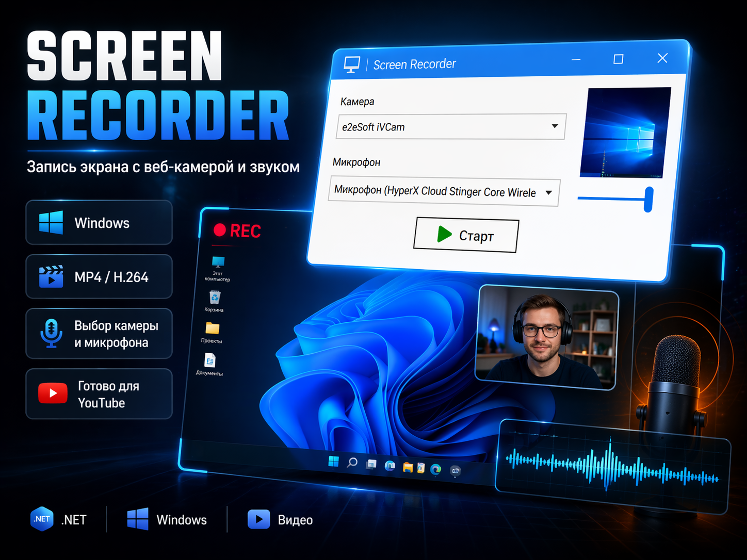747x560 pixels.
Task: Select the MP4 / H.264 feature badge
Action: [x=99, y=277]
